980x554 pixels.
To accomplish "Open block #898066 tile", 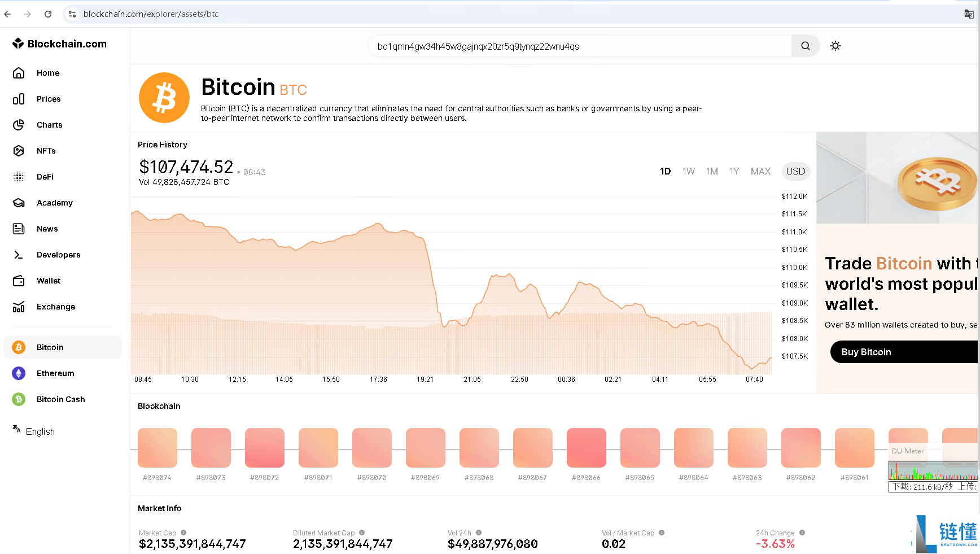I will click(587, 448).
